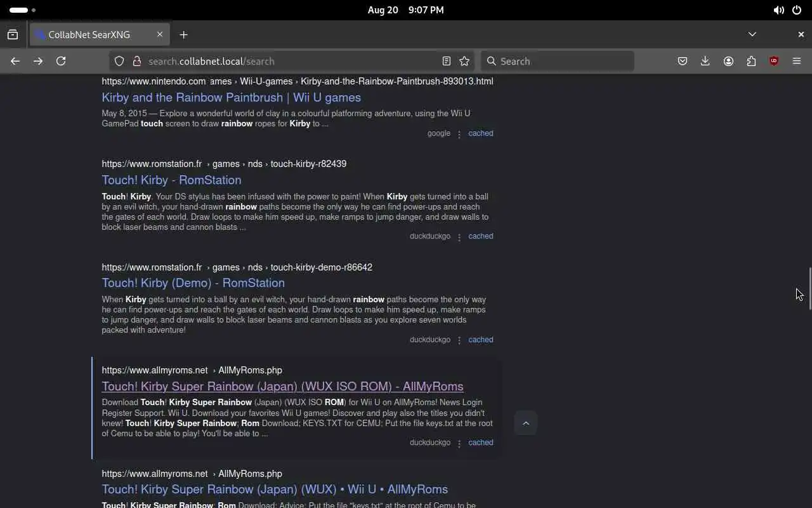Open Touch! Kirby Super Rainbow (WUX) Wii U link
This screenshot has width=812, height=508.
pos(275,489)
